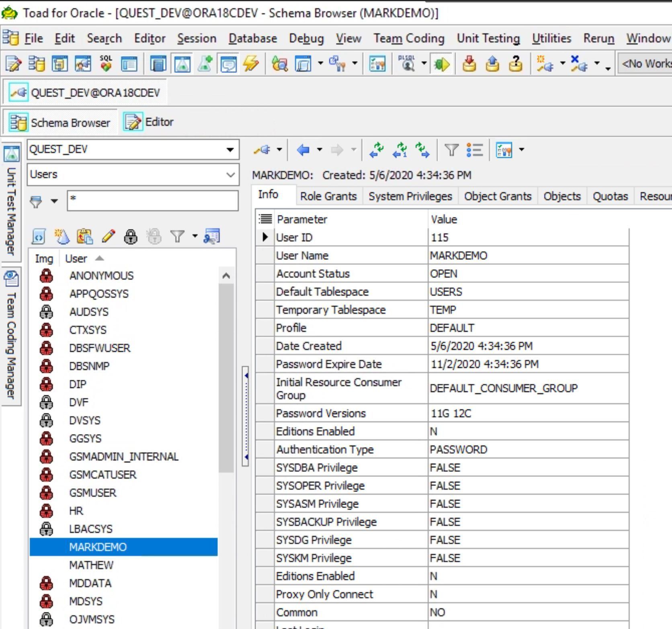
Task: Click the blue back arrow in browser toolbar
Action: pyautogui.click(x=303, y=150)
